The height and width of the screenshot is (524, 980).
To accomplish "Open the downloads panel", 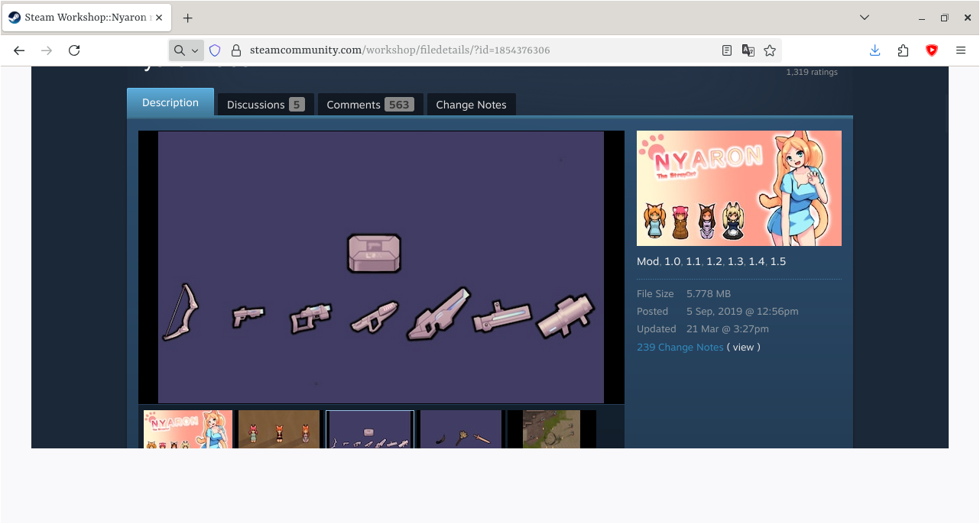I will point(875,50).
